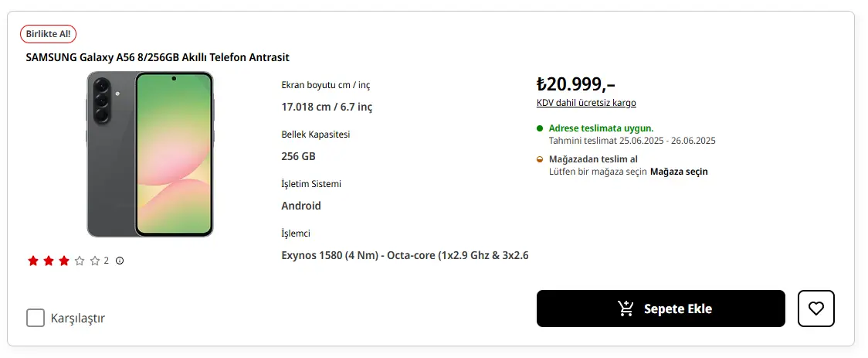Click the ₺20.999 price

[x=576, y=84]
